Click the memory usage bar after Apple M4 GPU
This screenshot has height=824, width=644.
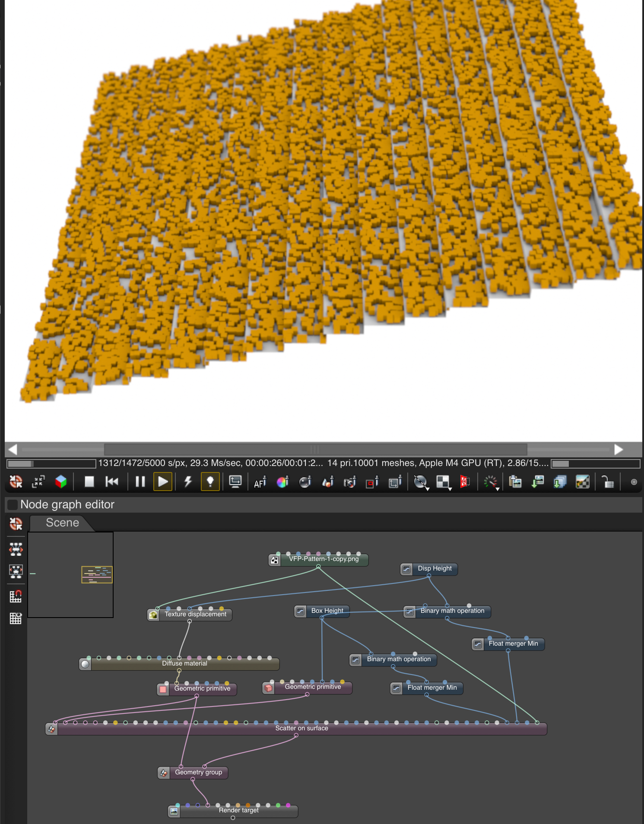pyautogui.click(x=595, y=463)
